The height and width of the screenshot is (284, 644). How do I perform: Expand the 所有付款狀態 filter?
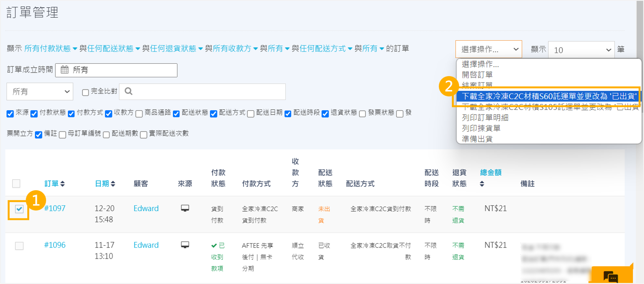pos(50,49)
